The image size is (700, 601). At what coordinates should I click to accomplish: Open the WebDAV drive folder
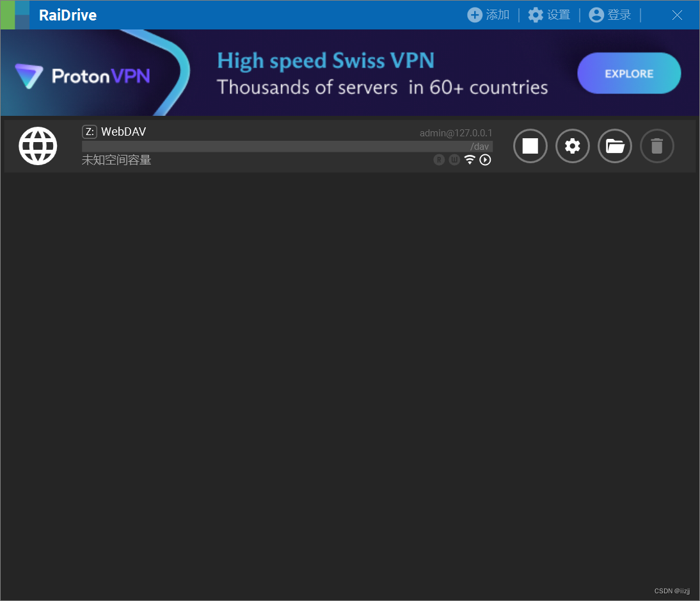click(615, 146)
